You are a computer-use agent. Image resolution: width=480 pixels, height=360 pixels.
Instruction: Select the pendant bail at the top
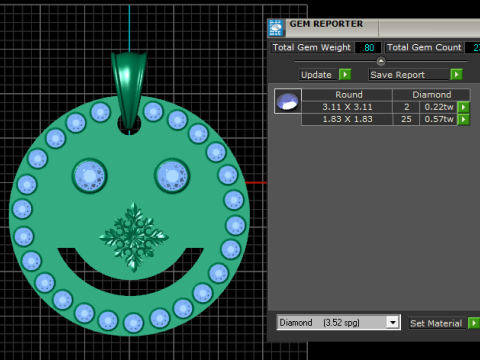pos(129,90)
